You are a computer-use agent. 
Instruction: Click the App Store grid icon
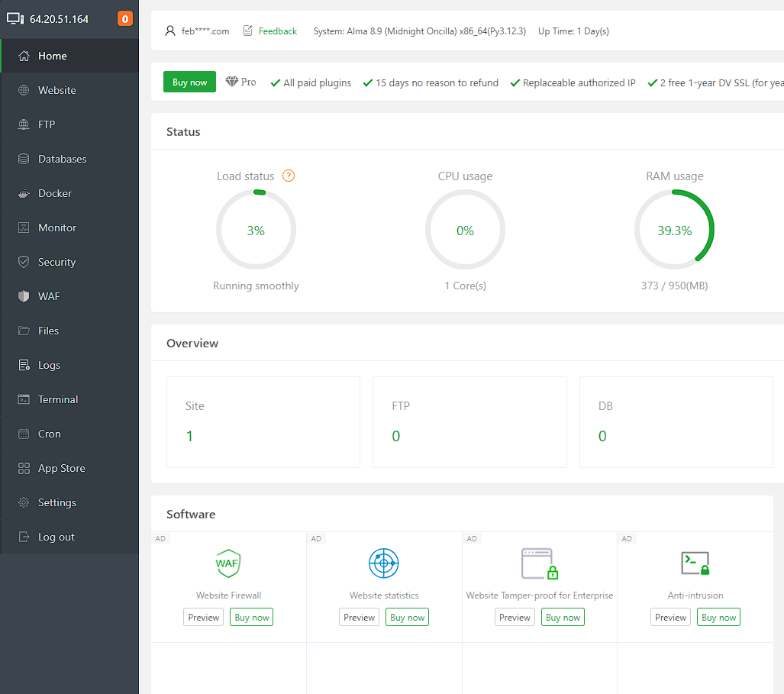[24, 469]
